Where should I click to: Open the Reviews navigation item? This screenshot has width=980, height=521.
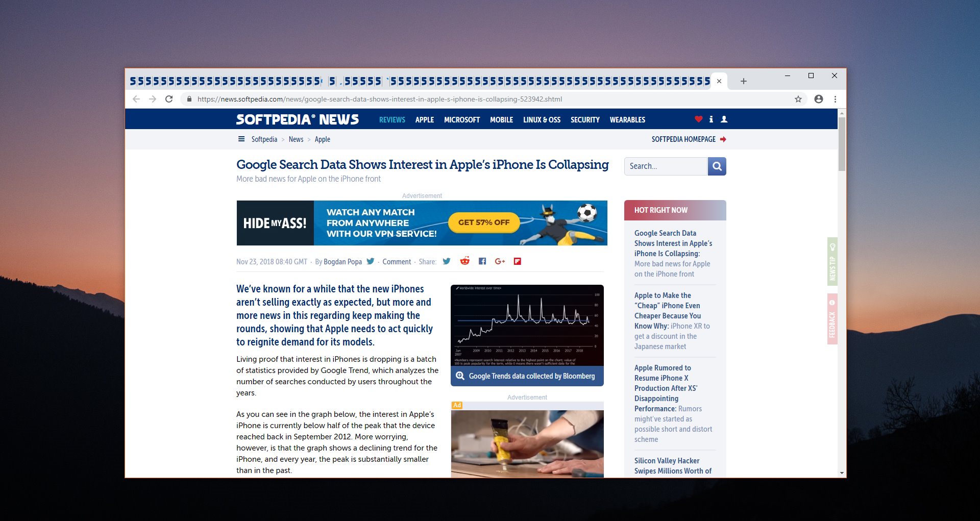pyautogui.click(x=392, y=120)
